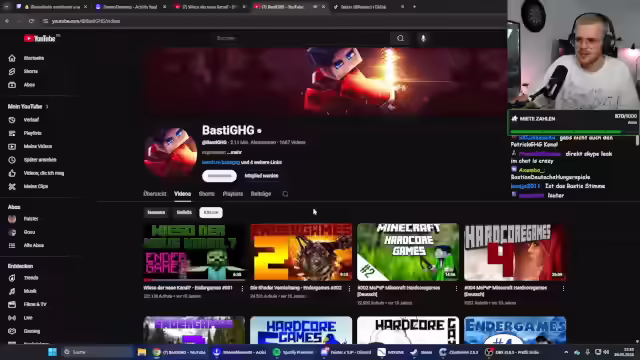Open Meine Videos in the sidebar
The image size is (640, 360).
(x=37, y=146)
